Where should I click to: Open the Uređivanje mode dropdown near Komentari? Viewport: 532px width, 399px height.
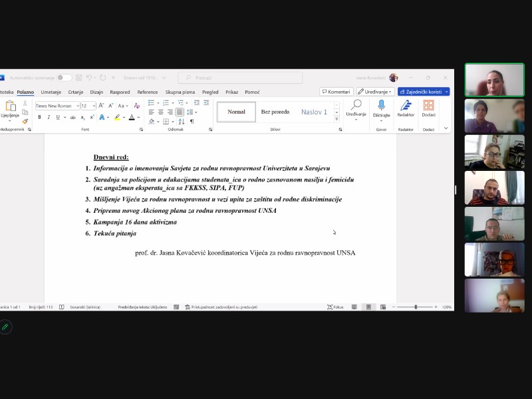375,92
